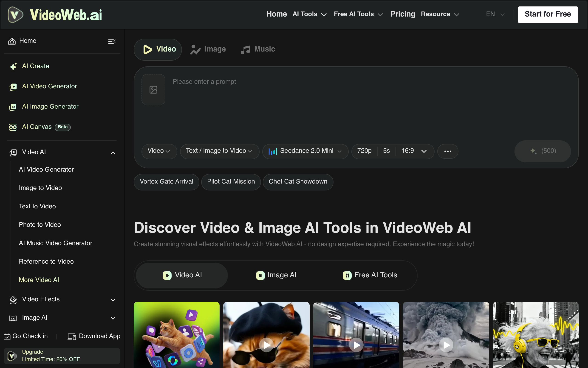Open the yellow headphones woman thumbnail

[x=536, y=335]
